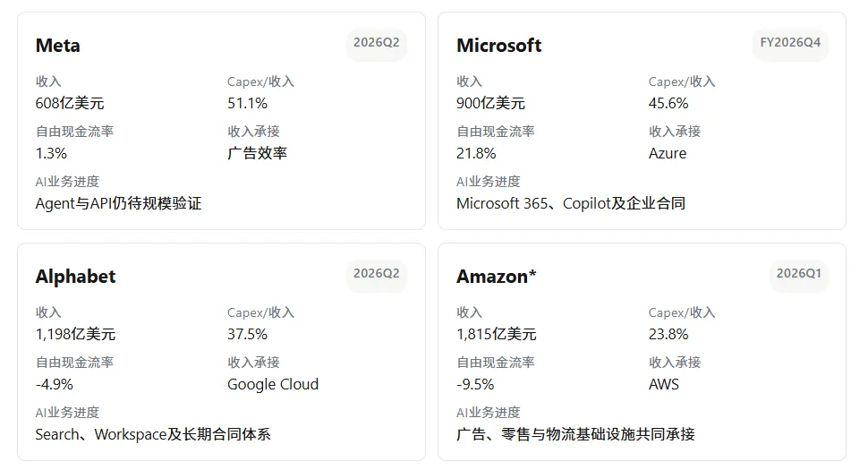Click Meta revenue value 608亿美元
Image resolution: width=868 pixels, height=470 pixels.
pos(70,103)
